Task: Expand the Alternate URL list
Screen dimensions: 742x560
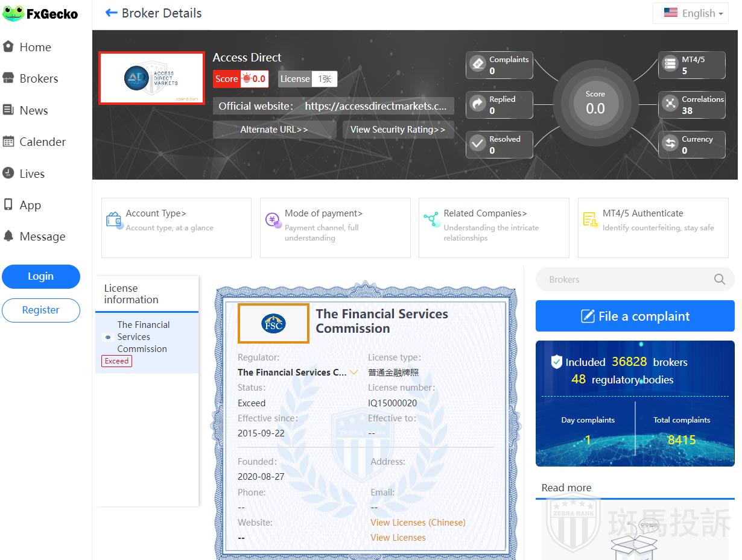Action: click(x=274, y=130)
